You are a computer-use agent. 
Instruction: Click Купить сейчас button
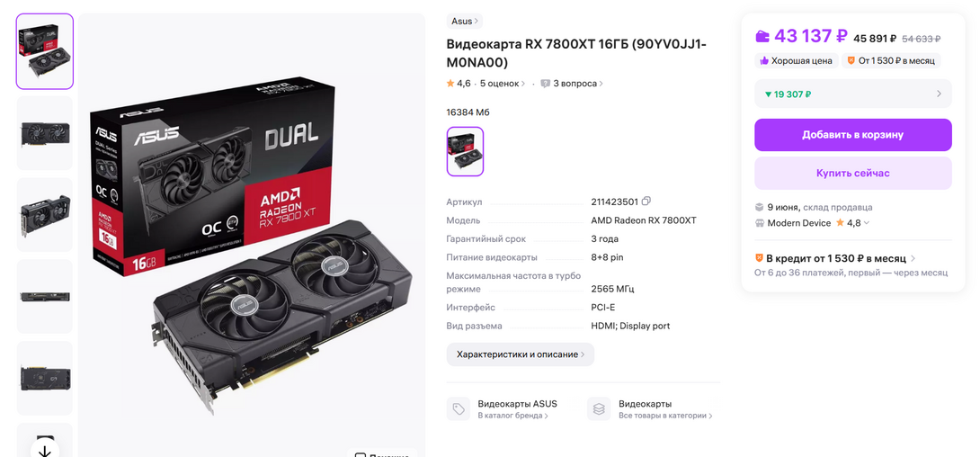pyautogui.click(x=853, y=173)
